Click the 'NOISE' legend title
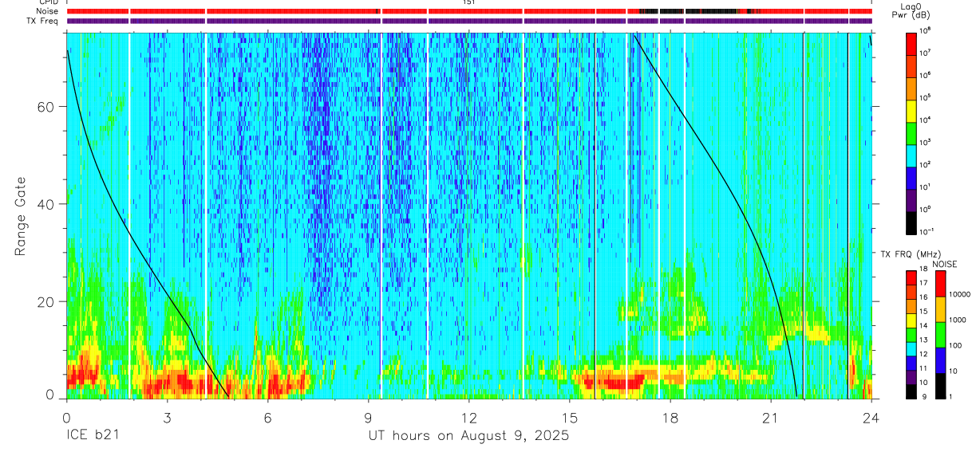The image size is (980, 452). [x=944, y=264]
